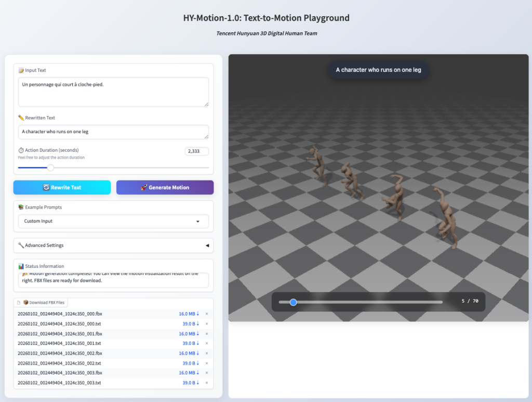Click the Rewritten Text field
Viewport: 532px width, 402px height.
pyautogui.click(x=113, y=132)
